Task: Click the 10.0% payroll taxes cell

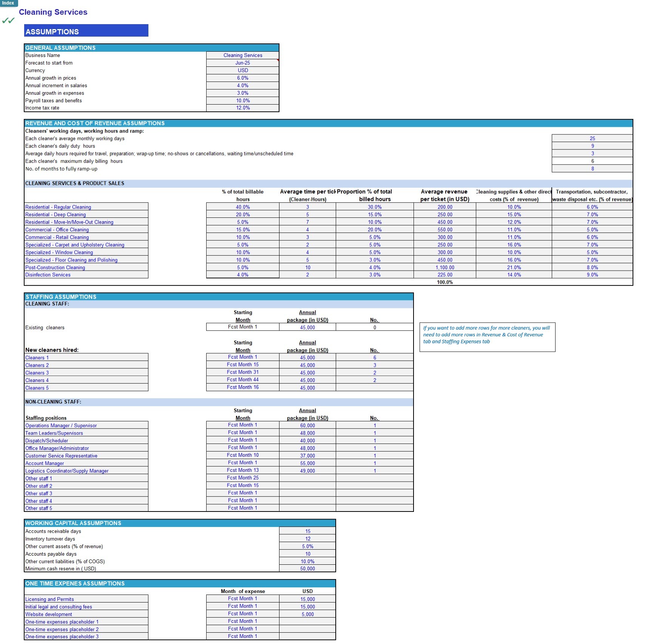Action: pos(242,100)
